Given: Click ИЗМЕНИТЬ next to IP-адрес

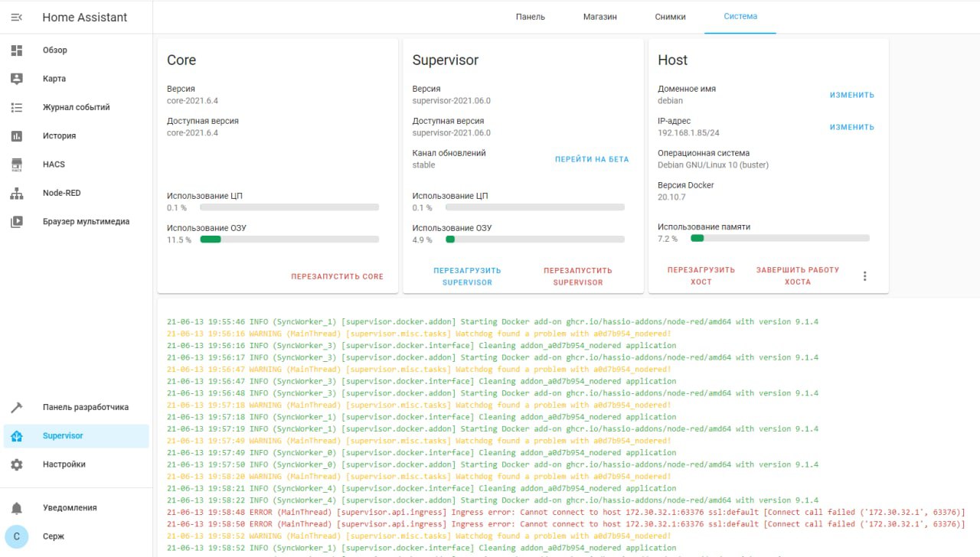Looking at the screenshot, I should point(852,127).
